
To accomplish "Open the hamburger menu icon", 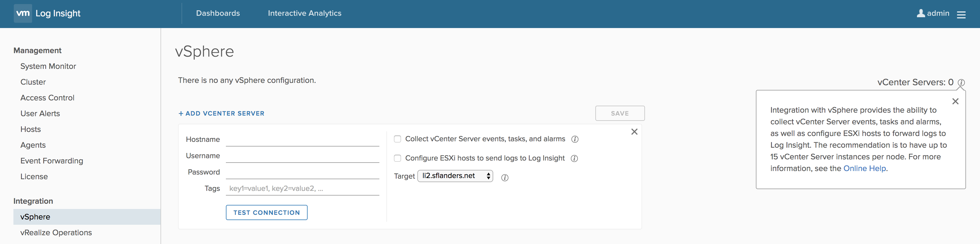I will pos(961,15).
